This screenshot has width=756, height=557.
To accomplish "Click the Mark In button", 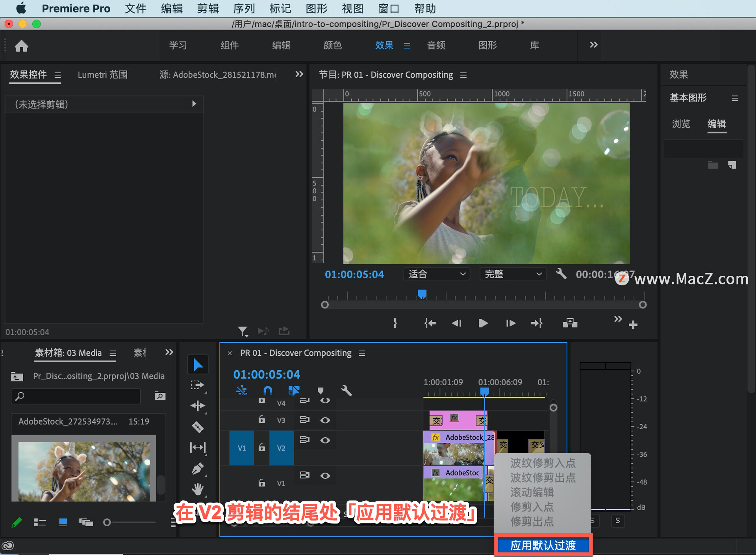I will click(x=395, y=323).
